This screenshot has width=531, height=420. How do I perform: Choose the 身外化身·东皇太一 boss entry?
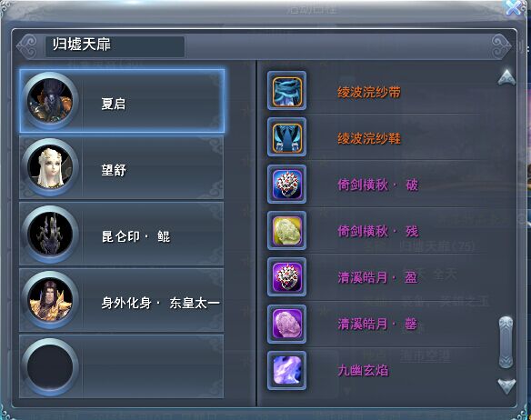point(121,300)
